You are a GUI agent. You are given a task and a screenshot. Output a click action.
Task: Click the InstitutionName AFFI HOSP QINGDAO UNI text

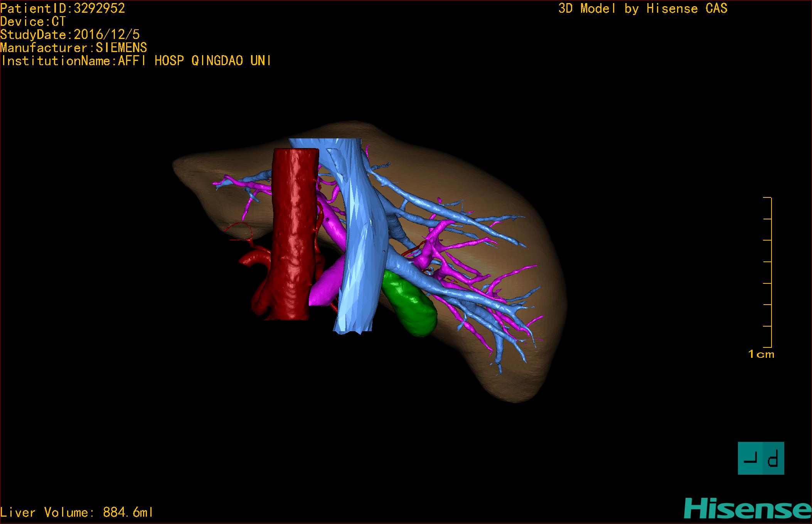(136, 61)
